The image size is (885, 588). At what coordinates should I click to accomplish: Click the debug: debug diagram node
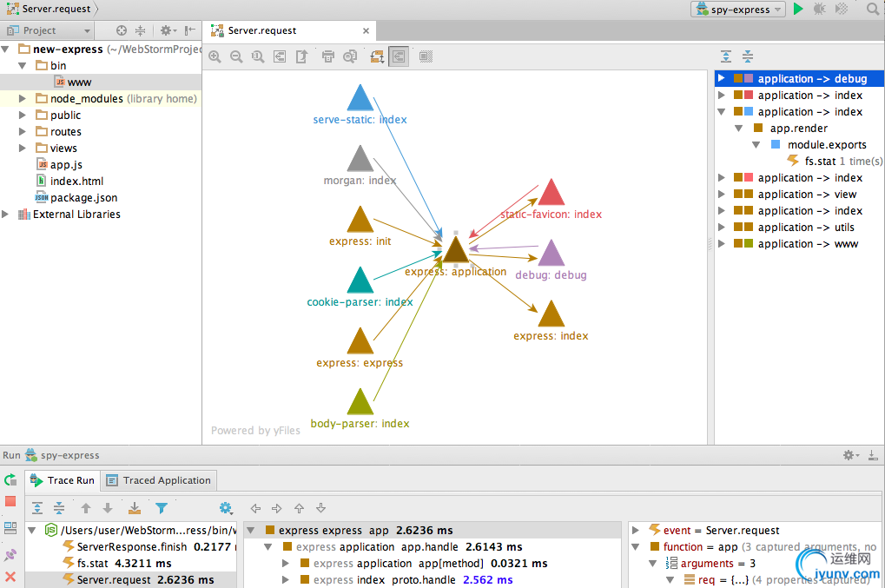(551, 253)
